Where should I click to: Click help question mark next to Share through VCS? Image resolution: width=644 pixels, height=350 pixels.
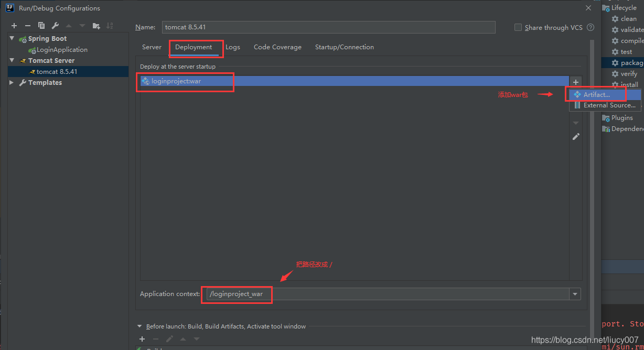(591, 27)
